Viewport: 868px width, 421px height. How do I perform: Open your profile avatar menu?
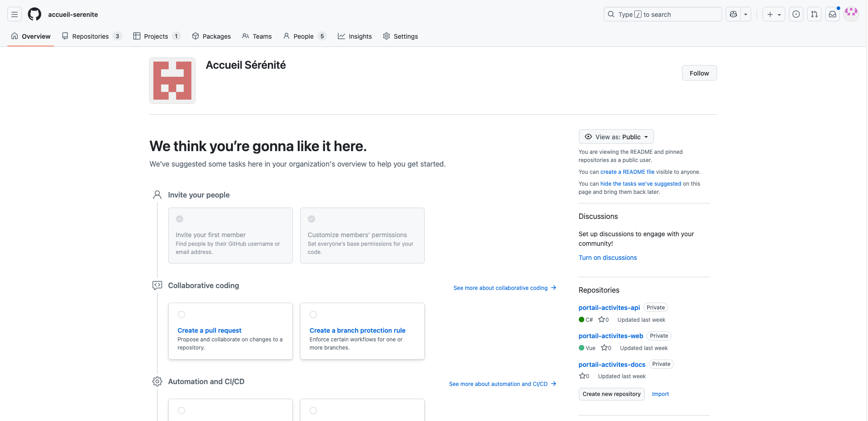point(851,14)
